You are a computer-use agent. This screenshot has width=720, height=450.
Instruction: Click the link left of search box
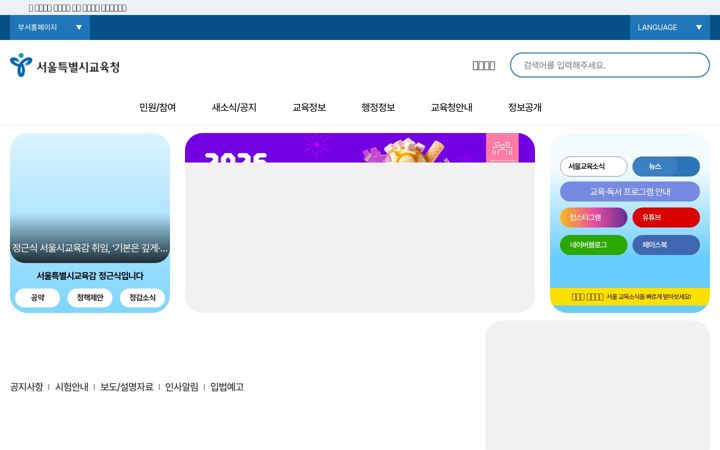[484, 66]
